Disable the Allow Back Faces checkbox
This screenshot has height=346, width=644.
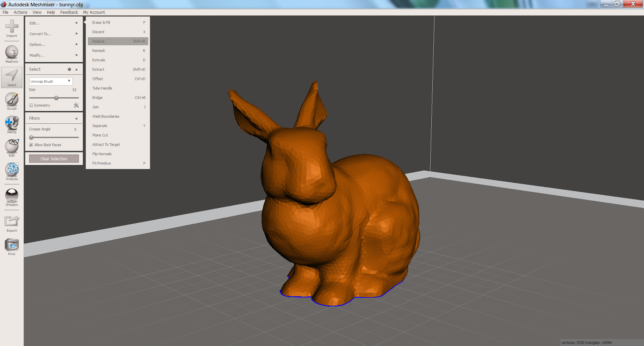(x=31, y=145)
